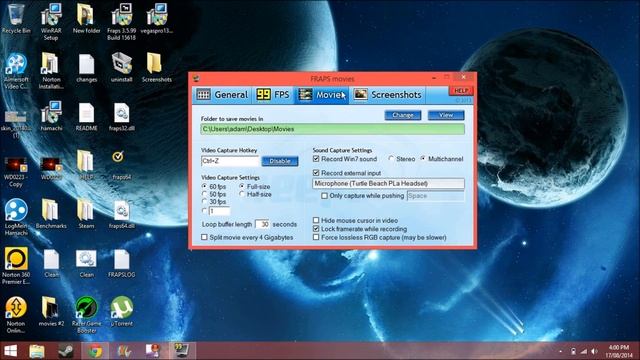Select the changes file icon
The width and height of the screenshot is (640, 360).
pos(87,69)
